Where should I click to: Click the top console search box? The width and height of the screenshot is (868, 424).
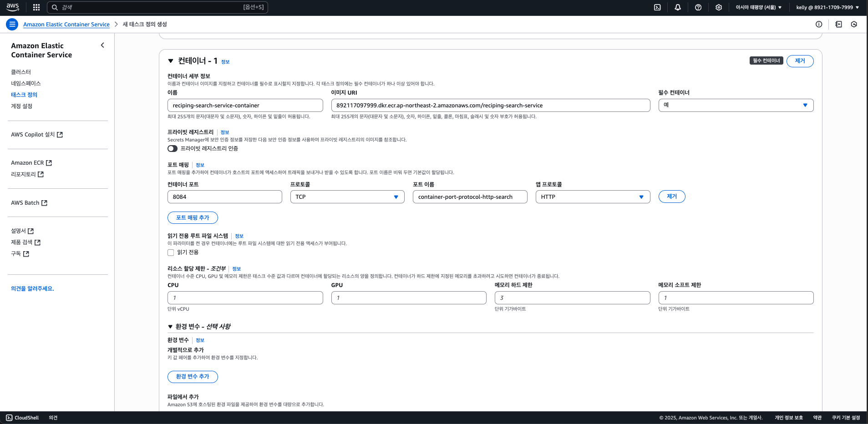tap(157, 7)
